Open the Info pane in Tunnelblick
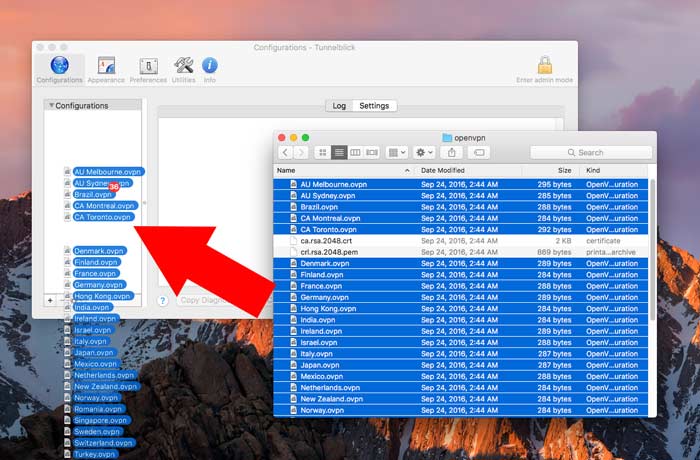 [209, 69]
